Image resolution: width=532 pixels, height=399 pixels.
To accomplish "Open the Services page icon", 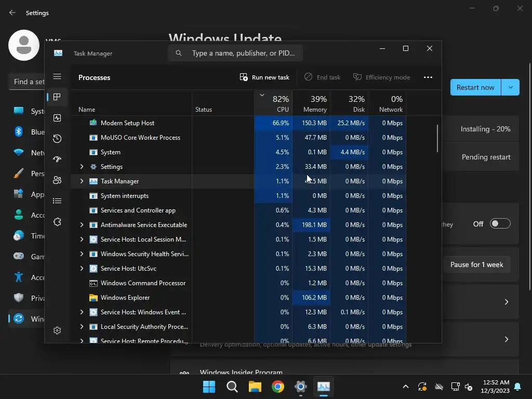I will 57,221.
